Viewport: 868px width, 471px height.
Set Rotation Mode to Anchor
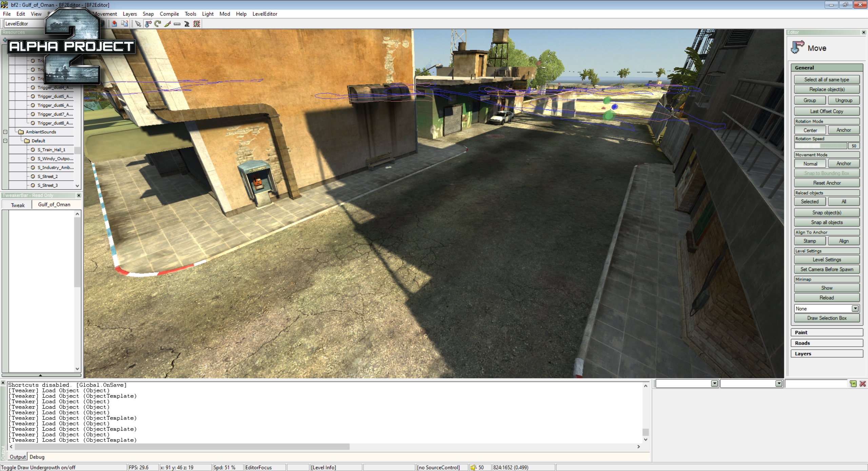pos(843,130)
